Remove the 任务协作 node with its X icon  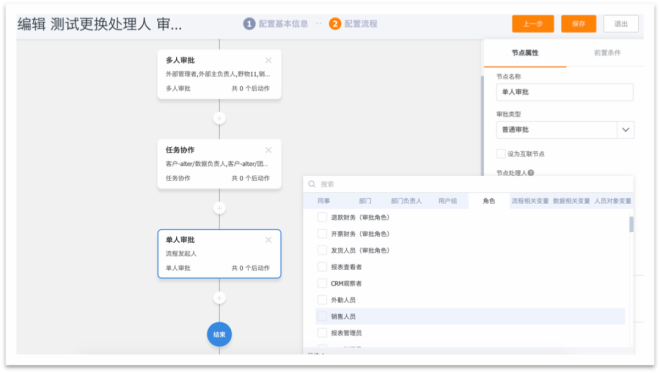(x=268, y=150)
